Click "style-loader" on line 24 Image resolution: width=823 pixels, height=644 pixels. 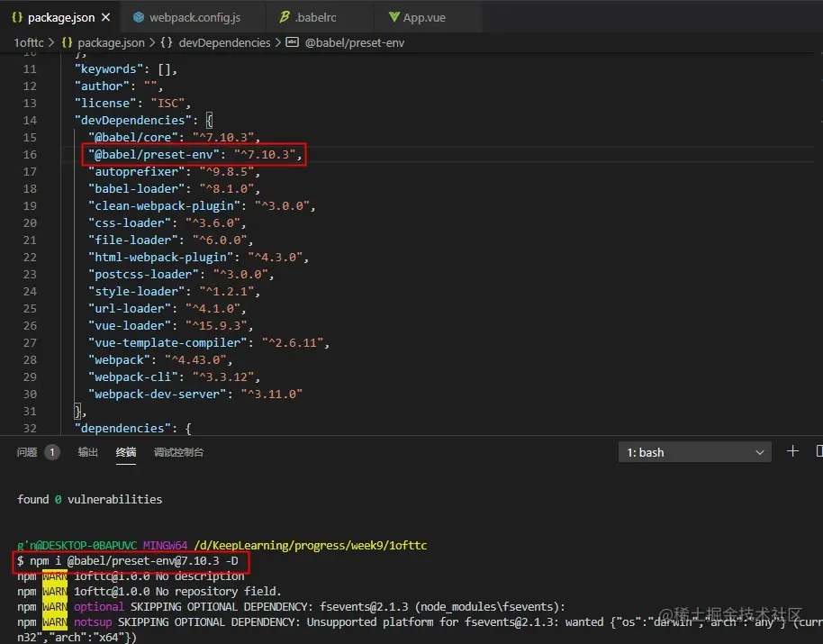(137, 291)
